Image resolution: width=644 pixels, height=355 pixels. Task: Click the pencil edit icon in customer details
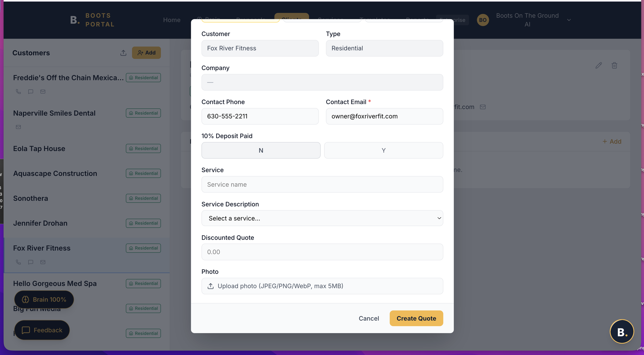(599, 65)
